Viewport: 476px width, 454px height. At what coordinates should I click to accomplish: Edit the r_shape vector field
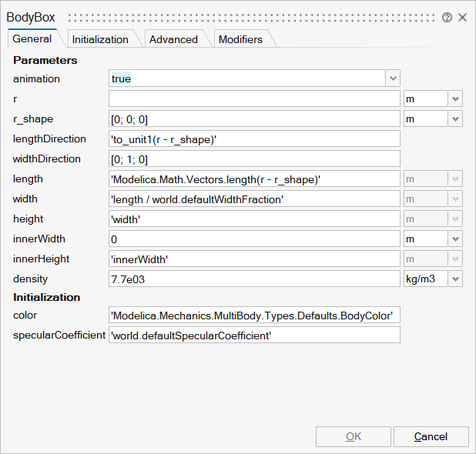pyautogui.click(x=254, y=119)
